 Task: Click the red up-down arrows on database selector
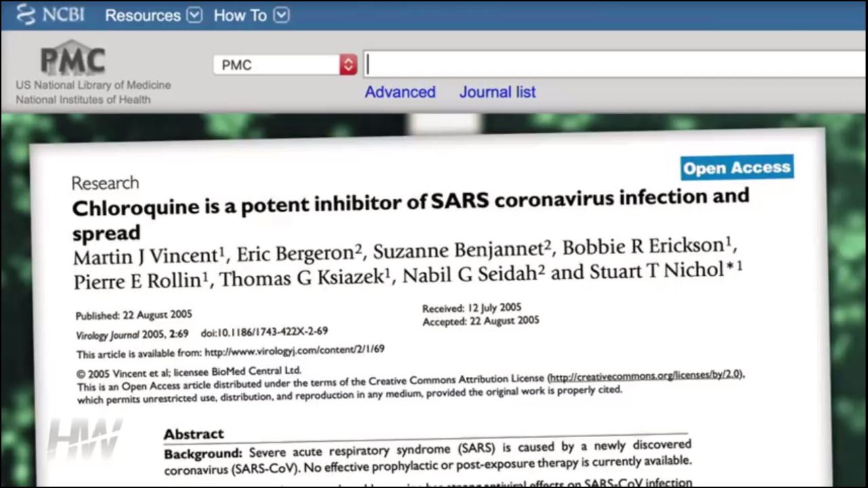point(348,65)
